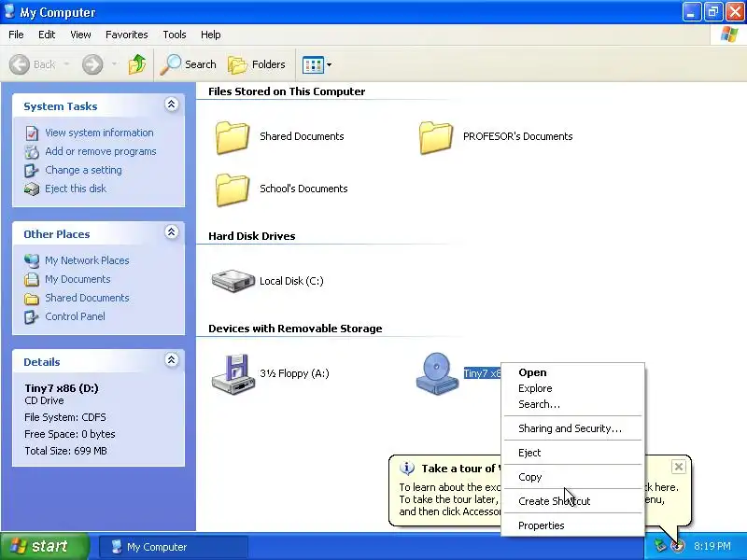Click My Computer taskbar button

(x=174, y=547)
